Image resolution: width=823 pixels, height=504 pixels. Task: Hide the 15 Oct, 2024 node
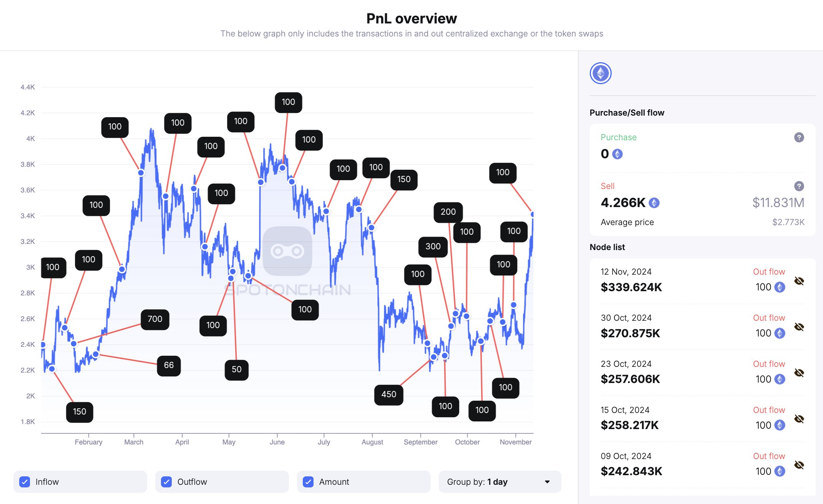pyautogui.click(x=799, y=419)
